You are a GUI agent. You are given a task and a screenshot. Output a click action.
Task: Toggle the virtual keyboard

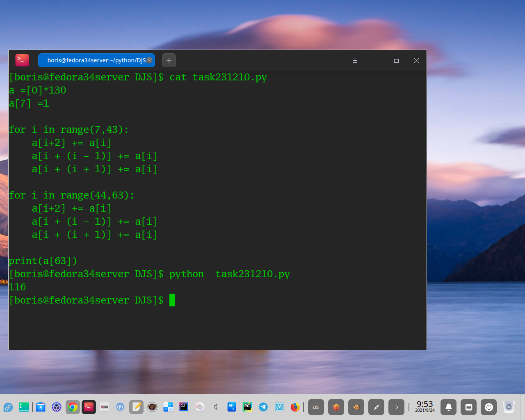[469, 407]
